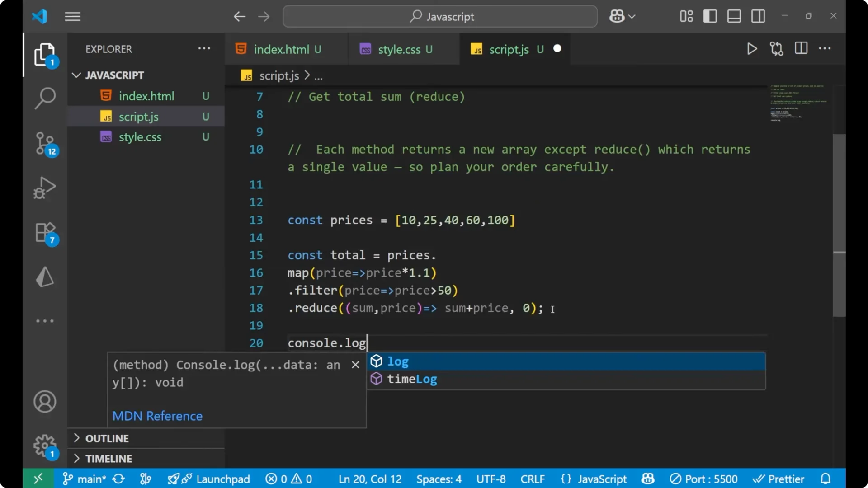This screenshot has height=488, width=868.
Task: Open notifications via the bell icon
Action: (x=826, y=479)
